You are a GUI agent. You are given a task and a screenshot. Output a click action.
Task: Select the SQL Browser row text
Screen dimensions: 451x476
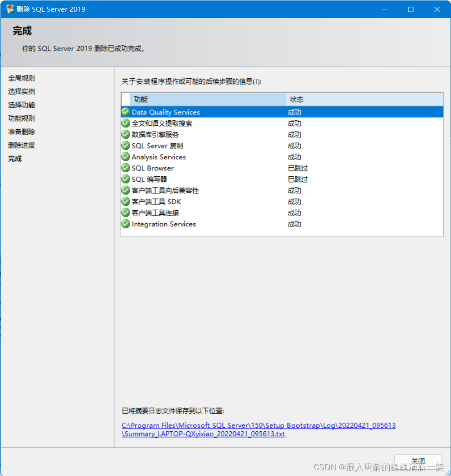tap(153, 168)
